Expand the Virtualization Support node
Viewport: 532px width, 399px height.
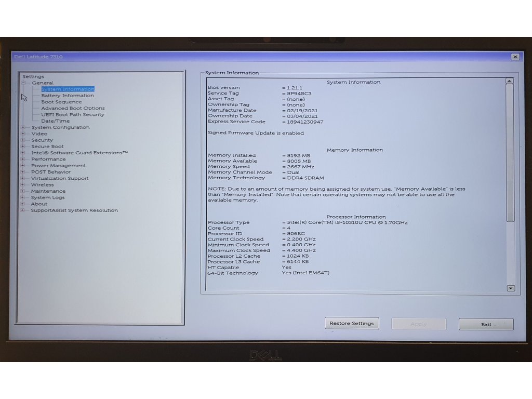[x=23, y=178]
